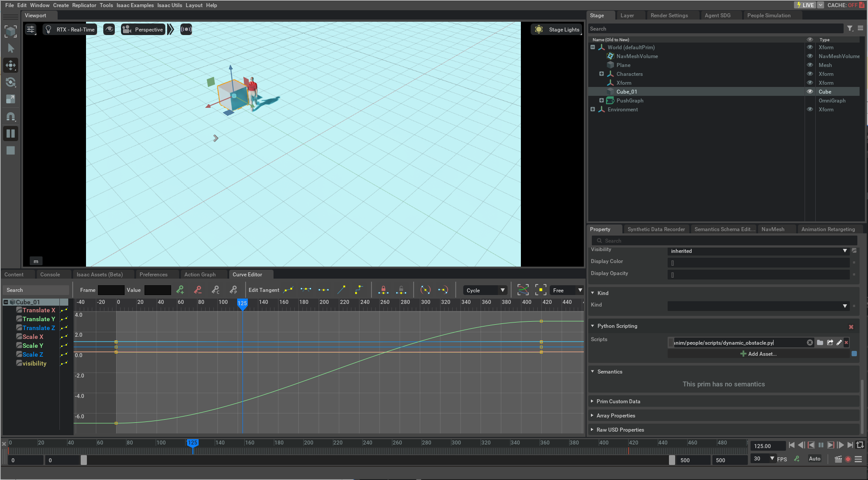
Task: Edit the dynamic_obstacle.py script pencil icon
Action: click(839, 342)
